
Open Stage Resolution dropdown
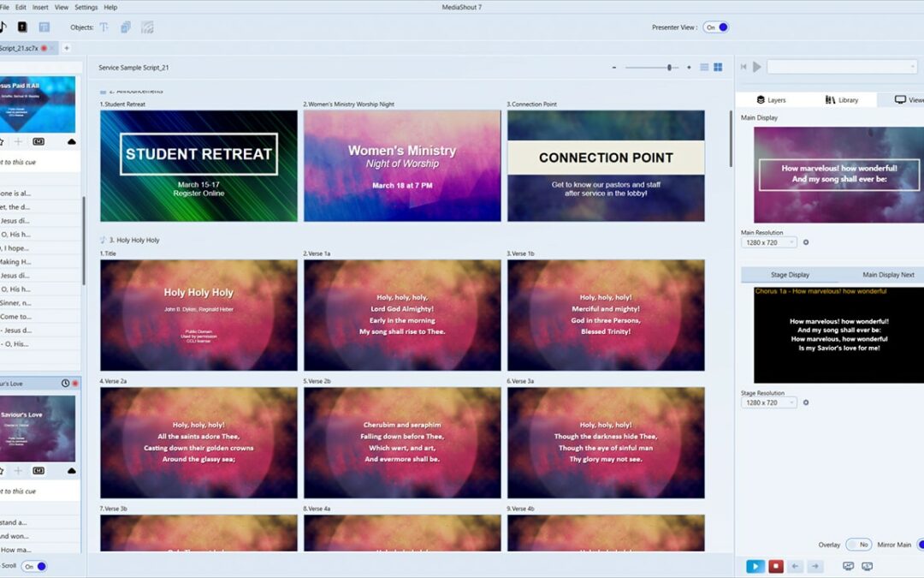tap(769, 402)
